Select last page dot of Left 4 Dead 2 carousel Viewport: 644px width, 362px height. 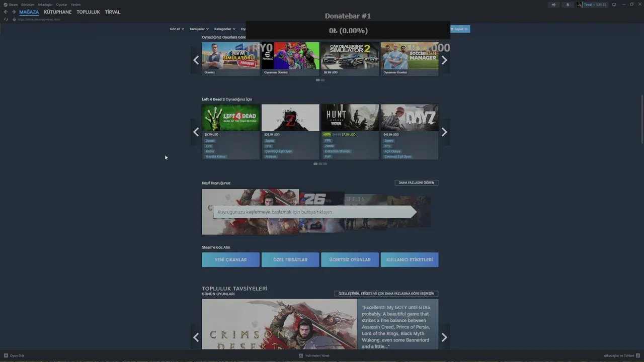click(325, 163)
